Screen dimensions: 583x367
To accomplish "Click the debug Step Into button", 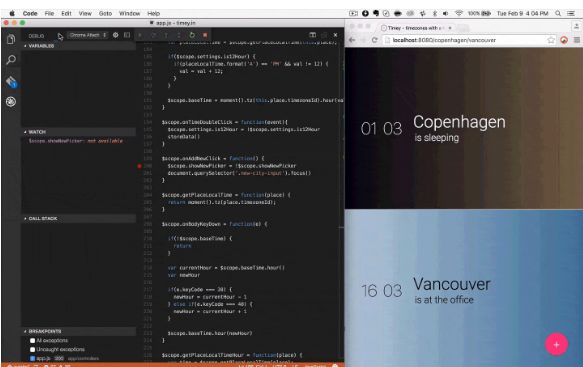I will pos(166,35).
